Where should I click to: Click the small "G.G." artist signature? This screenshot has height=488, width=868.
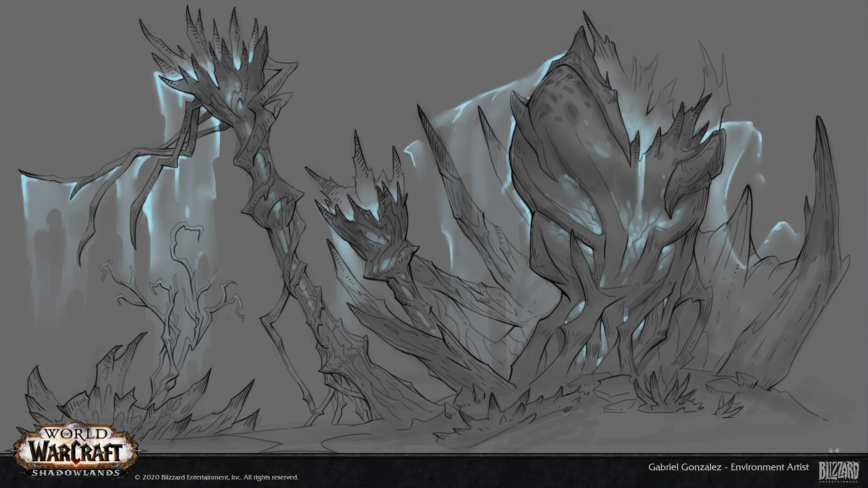click(x=835, y=450)
